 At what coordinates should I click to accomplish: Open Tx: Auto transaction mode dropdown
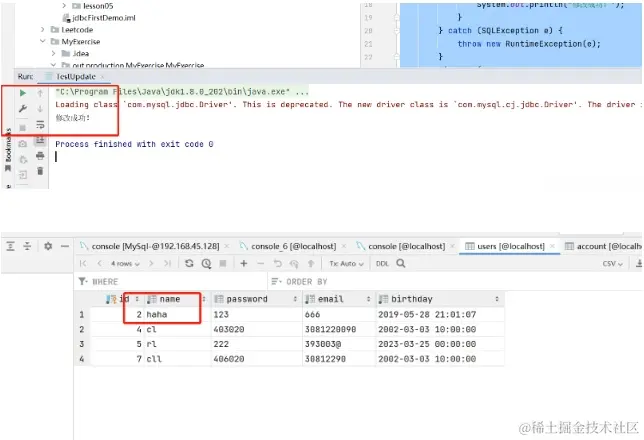point(346,263)
